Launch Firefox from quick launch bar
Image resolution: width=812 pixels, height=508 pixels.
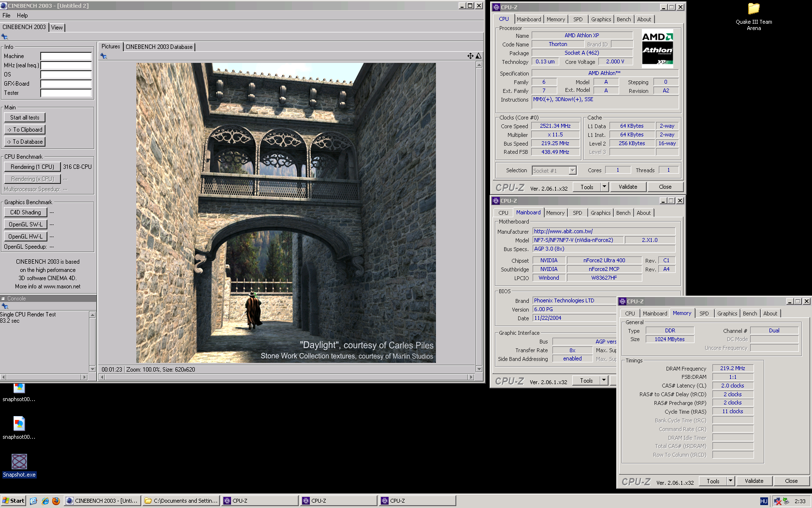[56, 501]
